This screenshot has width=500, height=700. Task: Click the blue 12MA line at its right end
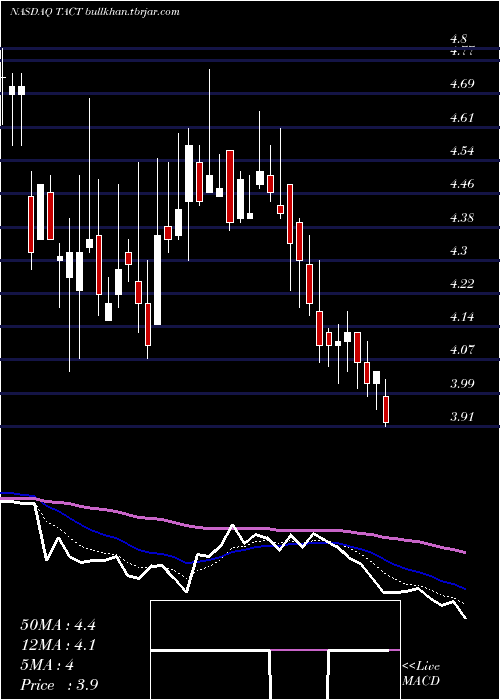pyautogui.click(x=463, y=588)
